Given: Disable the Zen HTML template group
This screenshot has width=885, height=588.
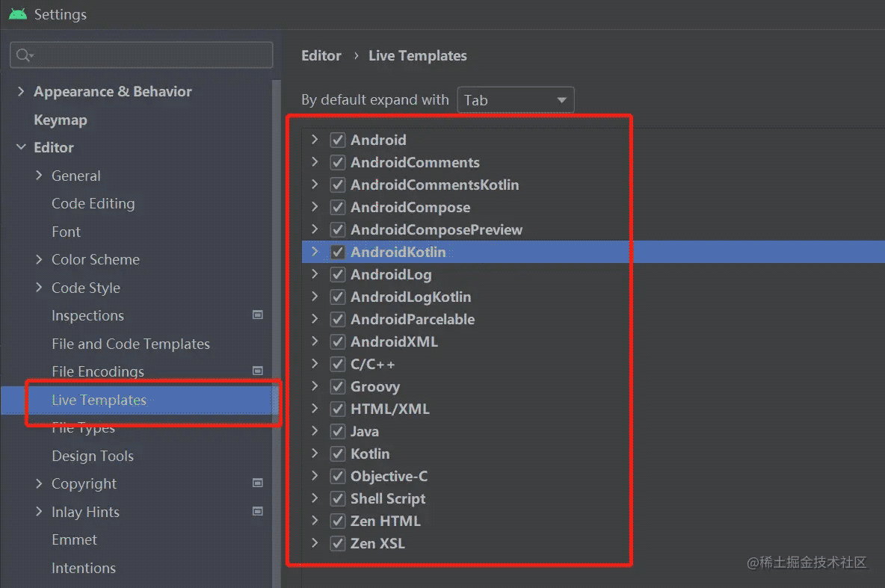Looking at the screenshot, I should pos(338,522).
